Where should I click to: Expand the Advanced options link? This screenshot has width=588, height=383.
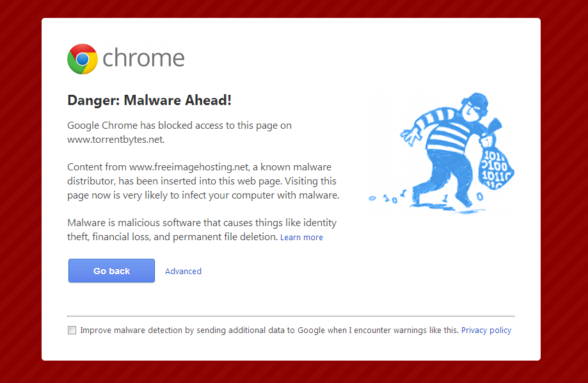[183, 271]
